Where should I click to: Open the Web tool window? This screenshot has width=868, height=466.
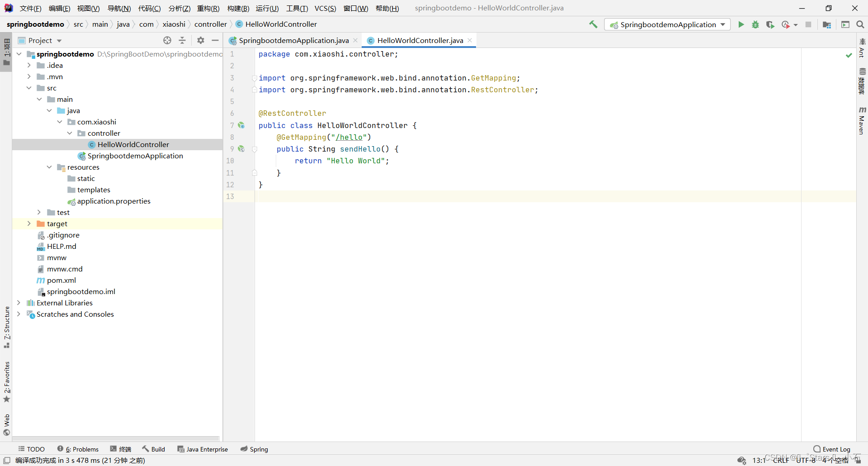coord(7,425)
